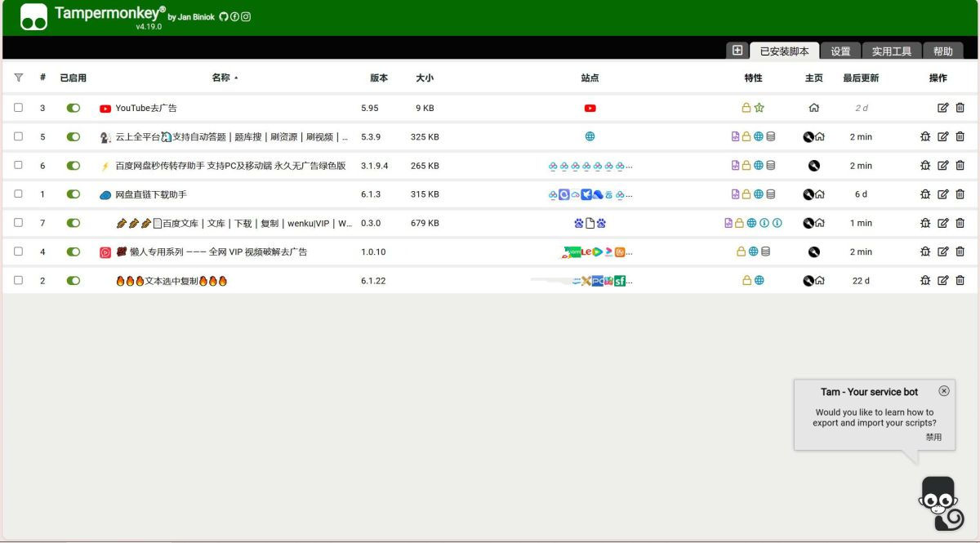Edit the 懒人专用系列 script
The image size is (980, 543).
click(x=943, y=251)
